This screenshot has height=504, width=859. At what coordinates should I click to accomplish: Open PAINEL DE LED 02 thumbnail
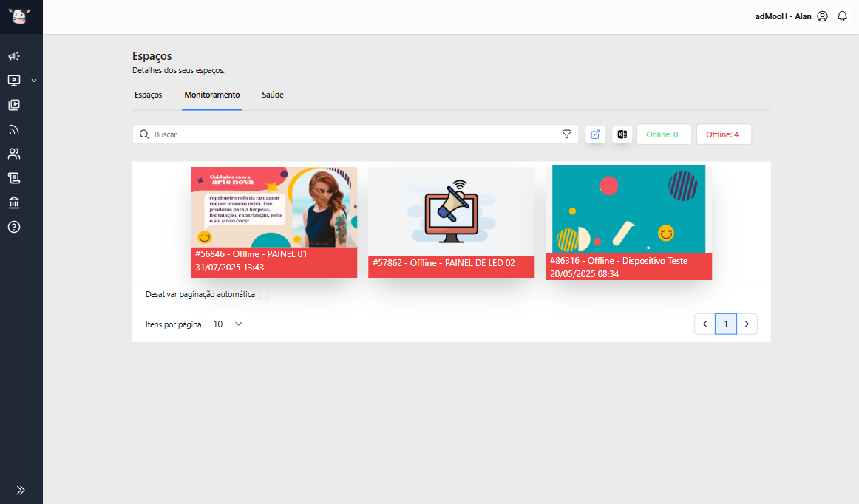[452, 211]
